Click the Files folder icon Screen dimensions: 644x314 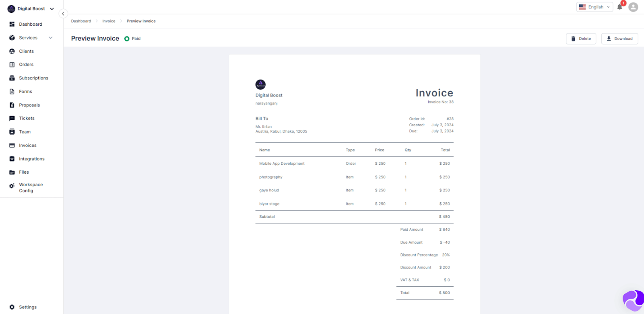(x=12, y=172)
